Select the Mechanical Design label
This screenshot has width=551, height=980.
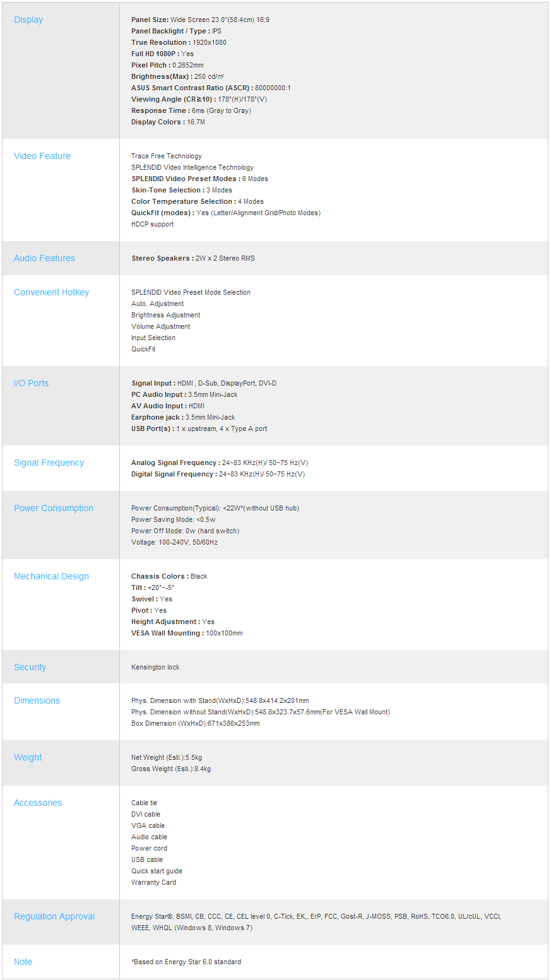tap(51, 576)
